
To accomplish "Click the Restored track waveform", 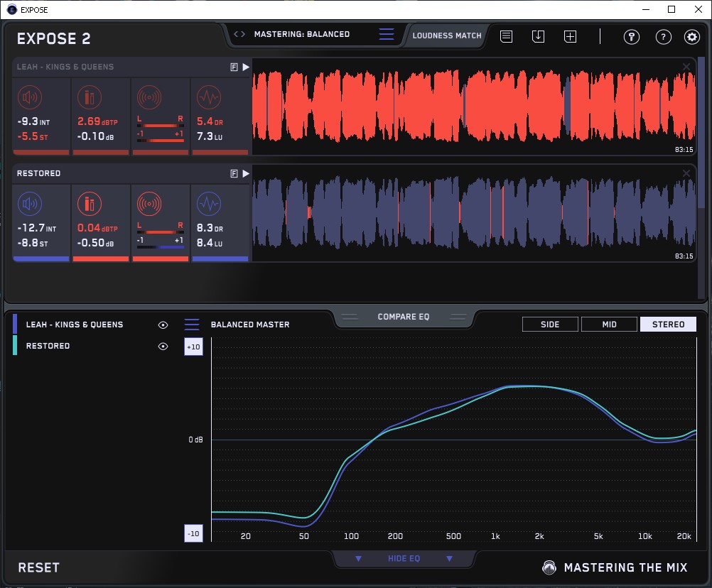I will pyautogui.click(x=474, y=213).
